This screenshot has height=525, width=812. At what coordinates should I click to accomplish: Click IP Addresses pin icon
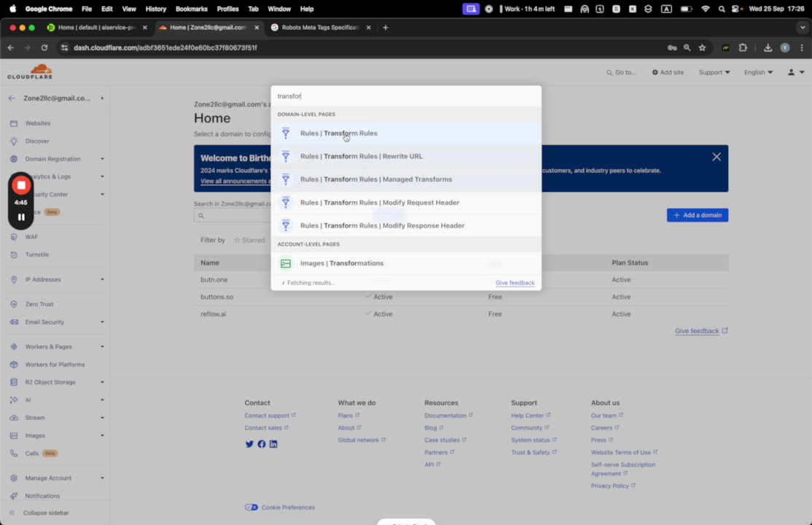(x=14, y=279)
